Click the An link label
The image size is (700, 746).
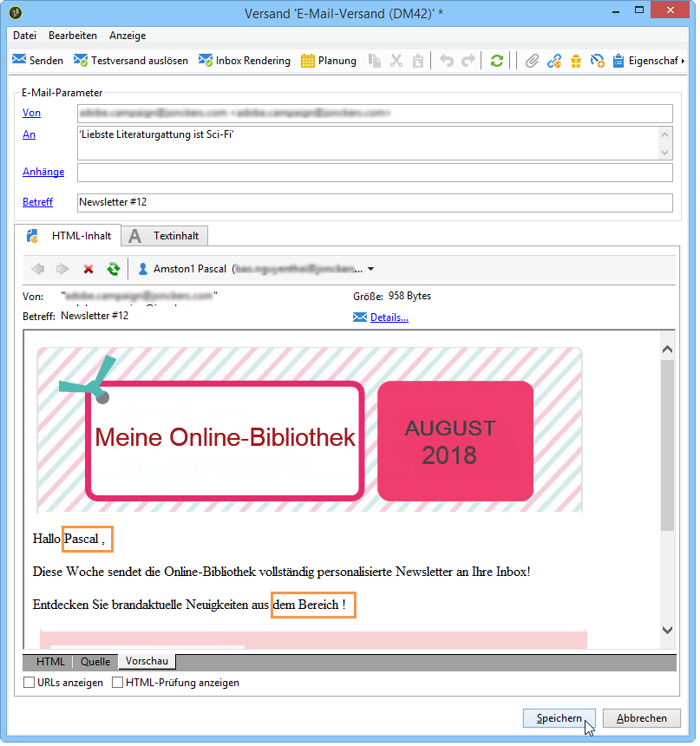point(29,135)
